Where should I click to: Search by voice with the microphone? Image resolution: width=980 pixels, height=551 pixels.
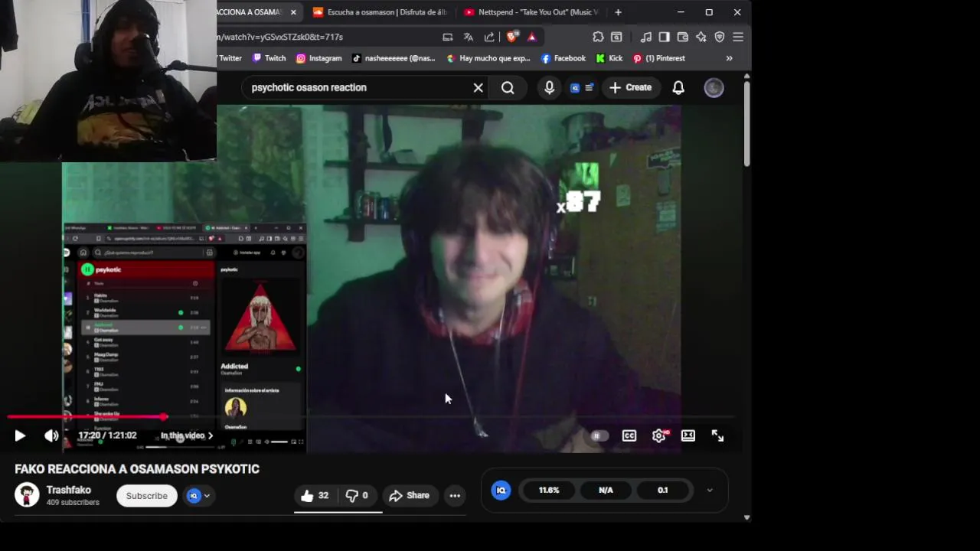click(549, 87)
